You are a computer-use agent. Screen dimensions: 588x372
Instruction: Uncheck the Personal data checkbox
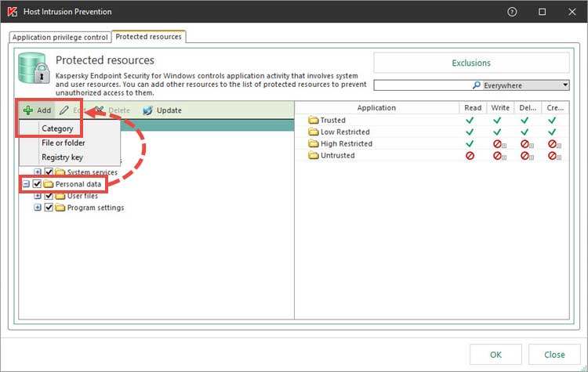(x=37, y=184)
